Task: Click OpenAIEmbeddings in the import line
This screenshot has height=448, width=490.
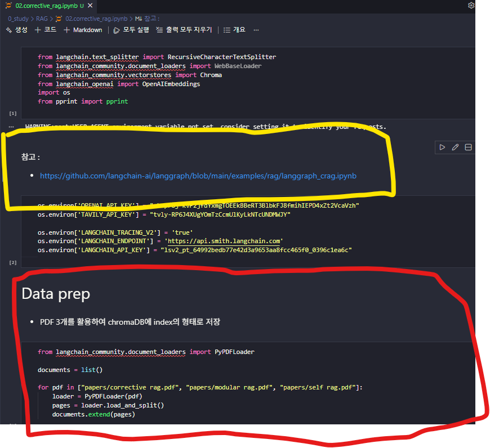Action: point(171,84)
